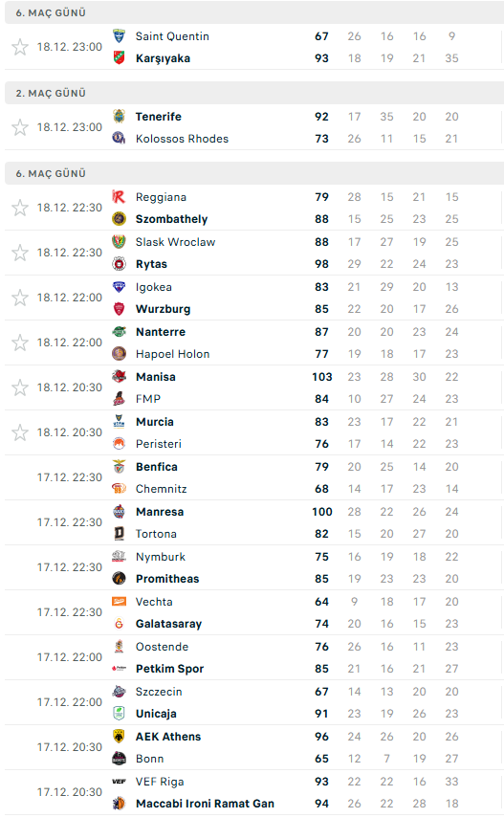
Task: Click the first 6. MAÇ GÜNÜ header
Action: point(254,12)
